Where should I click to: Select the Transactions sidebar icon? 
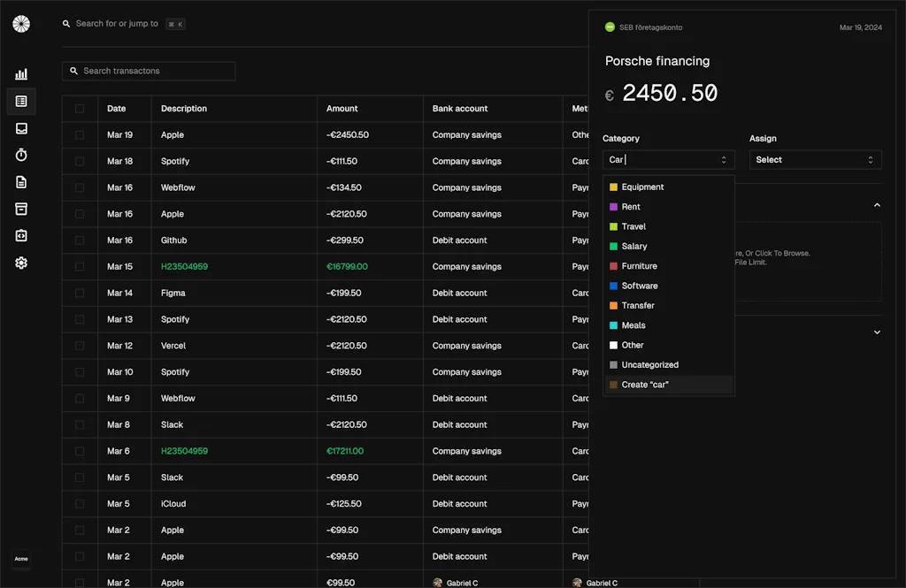click(x=21, y=101)
